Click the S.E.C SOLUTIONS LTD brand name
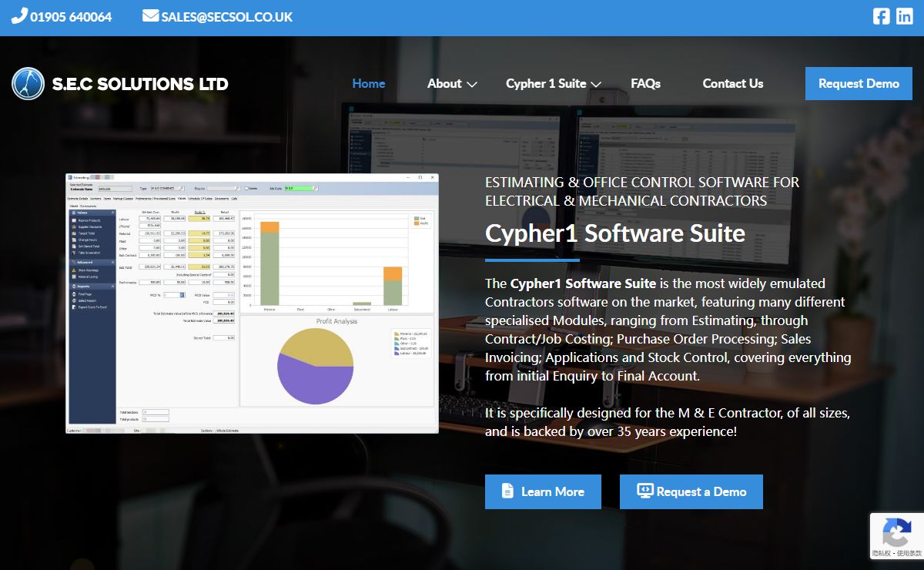924x570 pixels. (140, 84)
